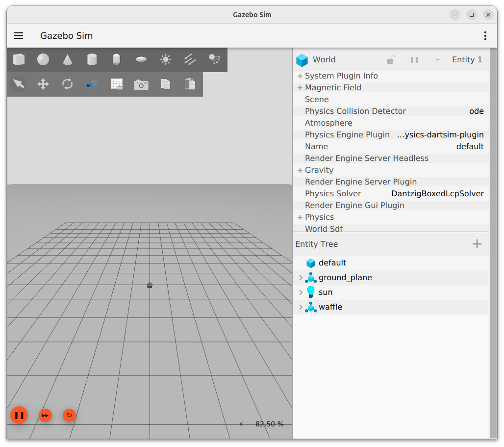The width and height of the screenshot is (504, 447).
Task: Toggle pause updates in World inspector
Action: 414,60
